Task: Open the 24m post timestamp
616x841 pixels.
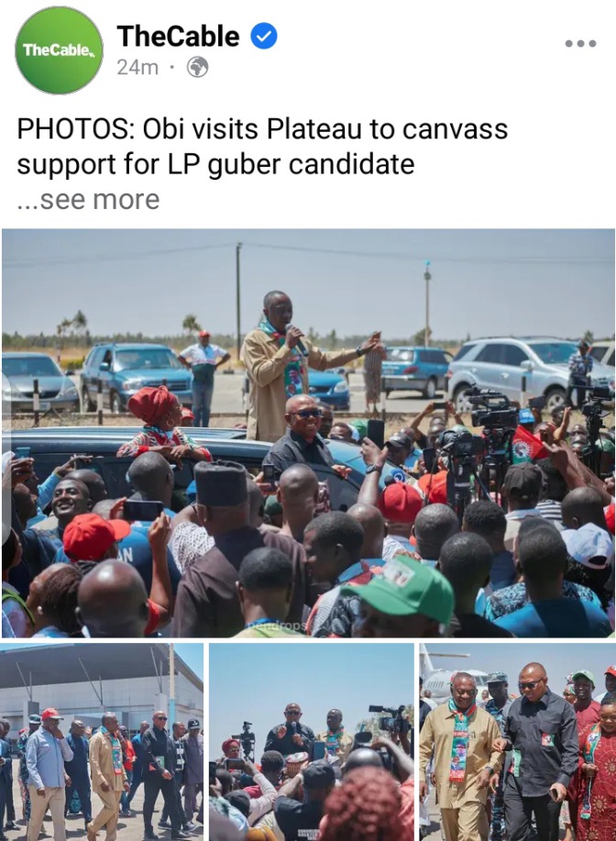Action: click(x=137, y=68)
